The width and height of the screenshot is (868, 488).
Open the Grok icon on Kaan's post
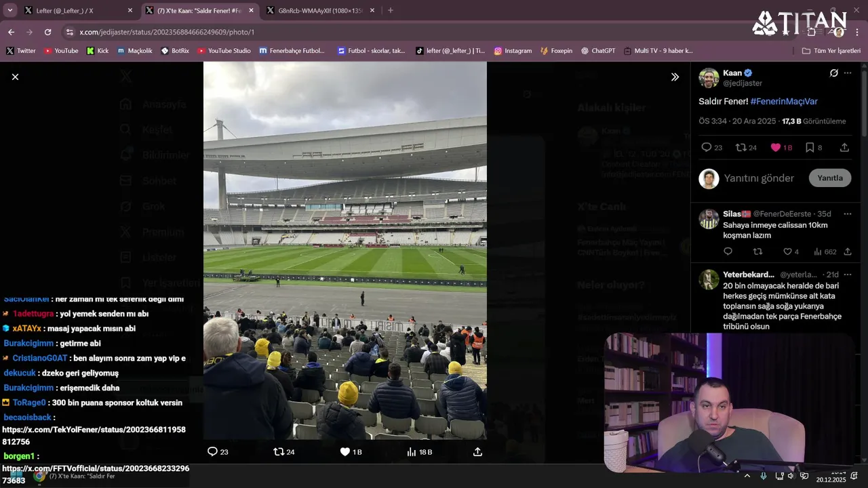click(834, 73)
